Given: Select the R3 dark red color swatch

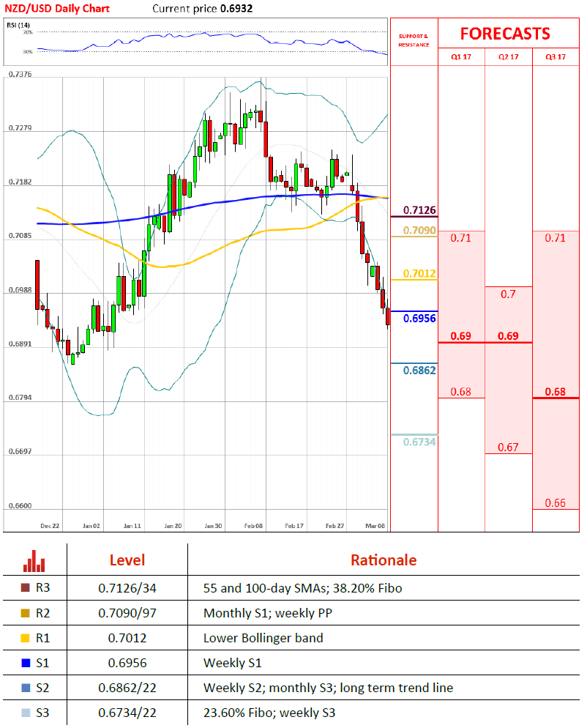Looking at the screenshot, I should (26, 587).
